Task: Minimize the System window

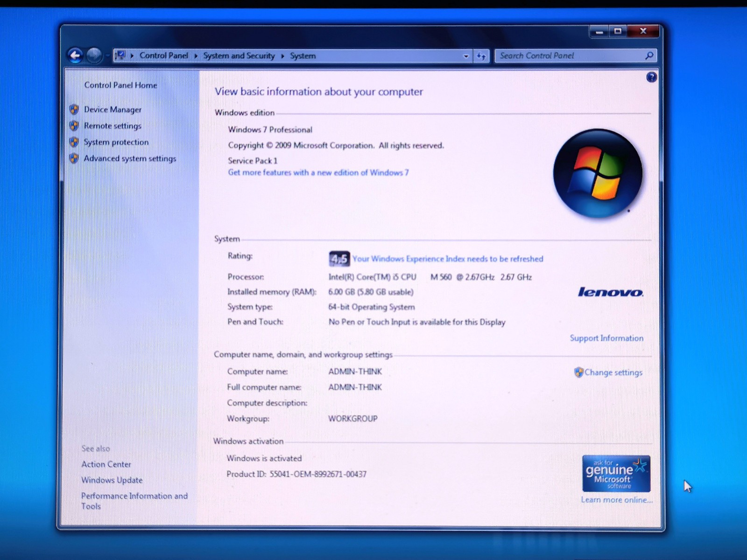Action: pos(599,31)
